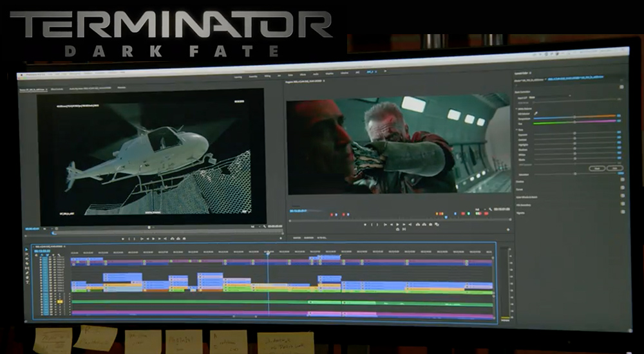The image size is (644, 354).
Task: Open the Audio Clip Mixer tab
Action: (x=90, y=88)
